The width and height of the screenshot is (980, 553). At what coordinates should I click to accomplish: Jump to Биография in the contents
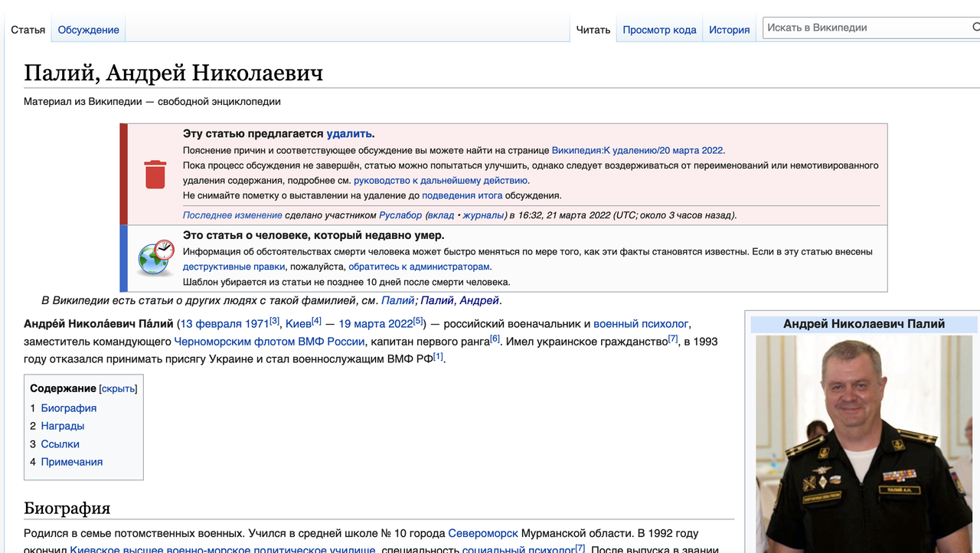click(x=68, y=408)
